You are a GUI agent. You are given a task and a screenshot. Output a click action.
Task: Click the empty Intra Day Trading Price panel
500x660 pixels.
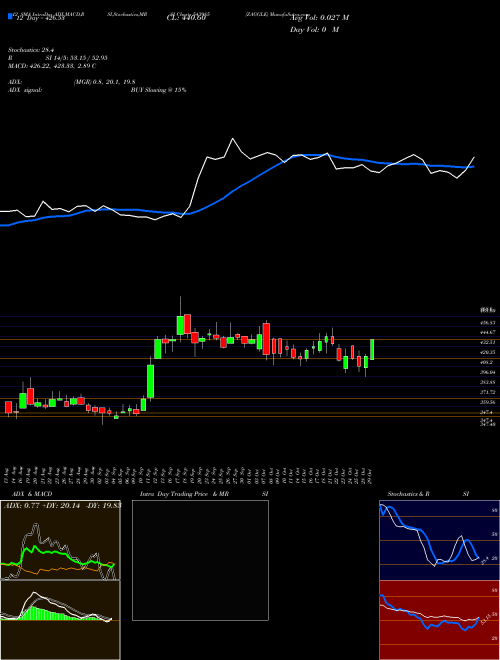[200, 560]
